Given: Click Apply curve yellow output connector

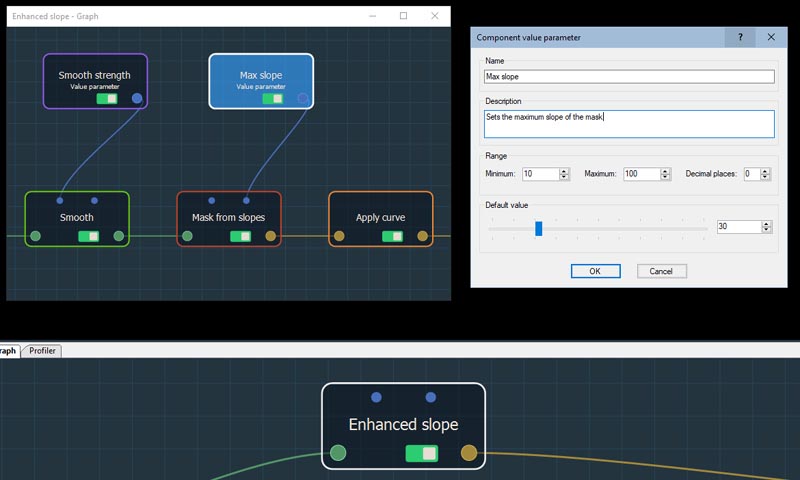Looking at the screenshot, I should [x=422, y=236].
